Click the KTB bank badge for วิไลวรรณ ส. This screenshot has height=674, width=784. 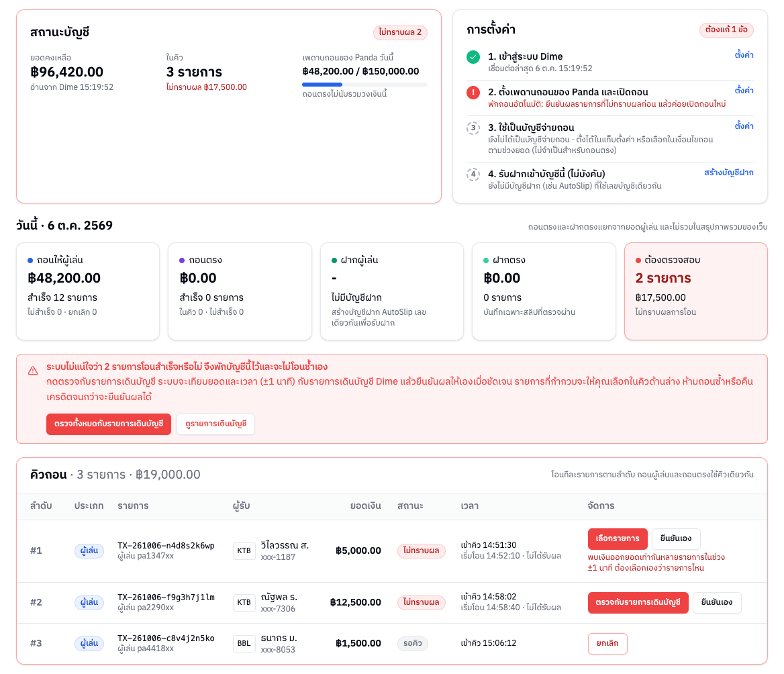point(244,550)
